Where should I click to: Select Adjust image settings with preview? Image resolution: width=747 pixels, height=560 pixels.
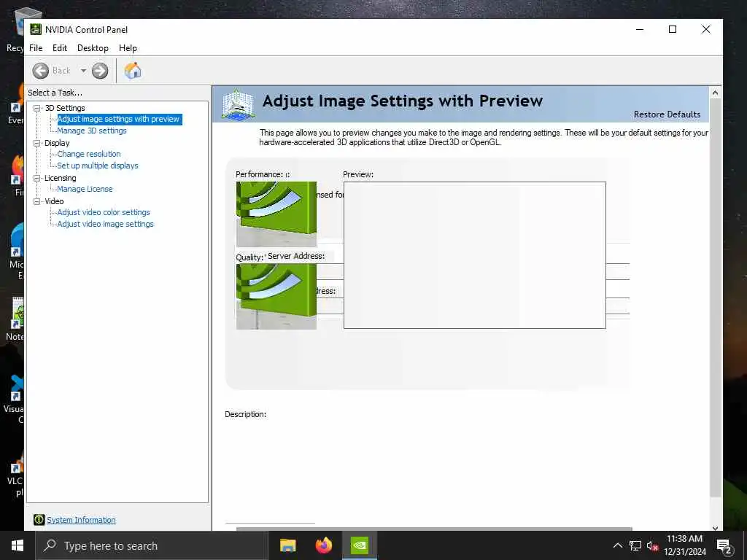coord(119,119)
